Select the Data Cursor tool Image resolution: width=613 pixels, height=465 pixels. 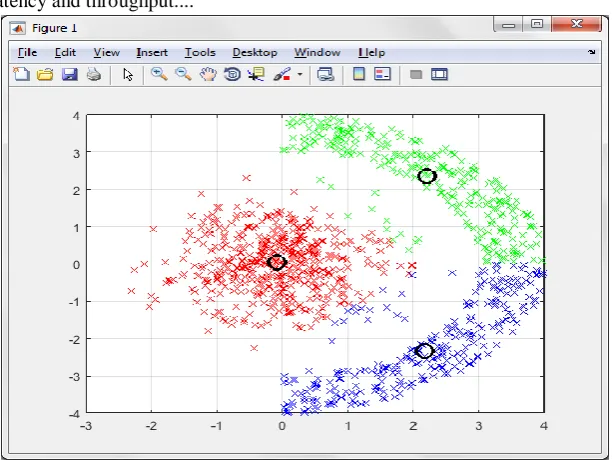[256, 74]
